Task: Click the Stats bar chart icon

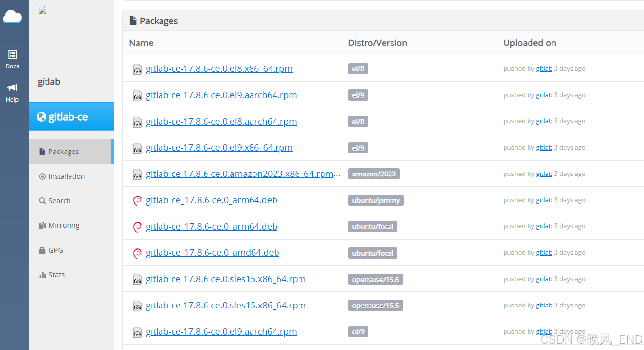Action: coord(42,275)
